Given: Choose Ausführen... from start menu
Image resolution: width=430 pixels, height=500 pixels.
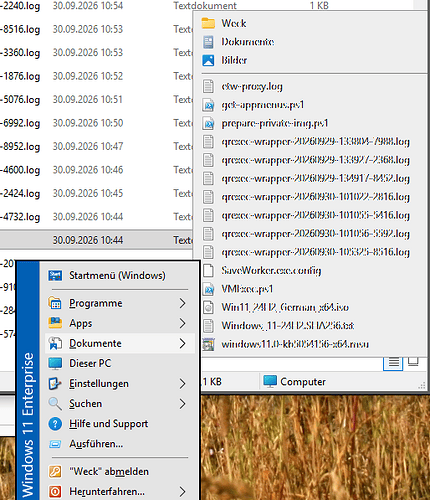Looking at the screenshot, I should (x=120, y=444).
